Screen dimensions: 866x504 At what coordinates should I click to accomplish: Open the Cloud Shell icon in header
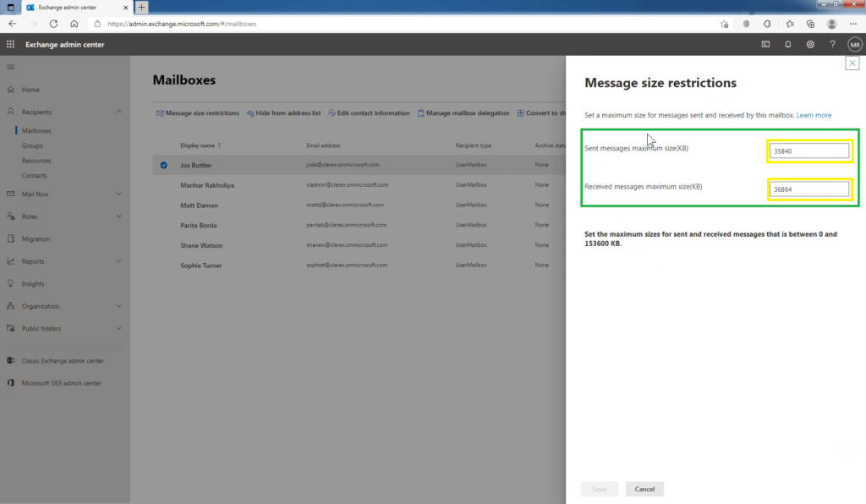765,44
